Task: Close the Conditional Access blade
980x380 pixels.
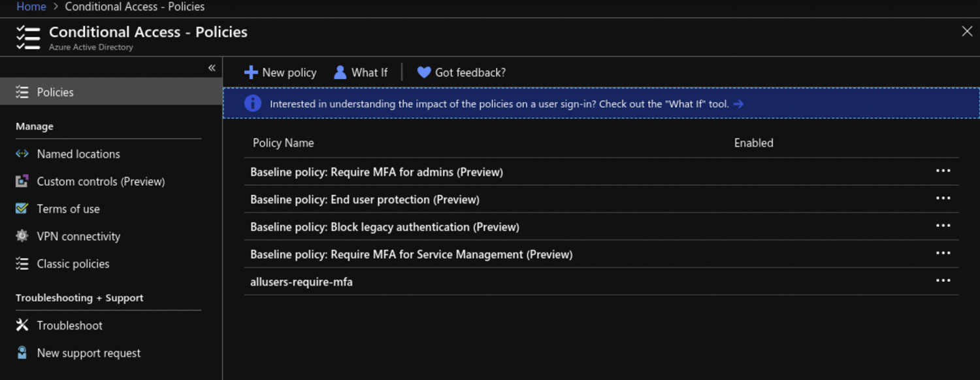Action: tap(967, 31)
